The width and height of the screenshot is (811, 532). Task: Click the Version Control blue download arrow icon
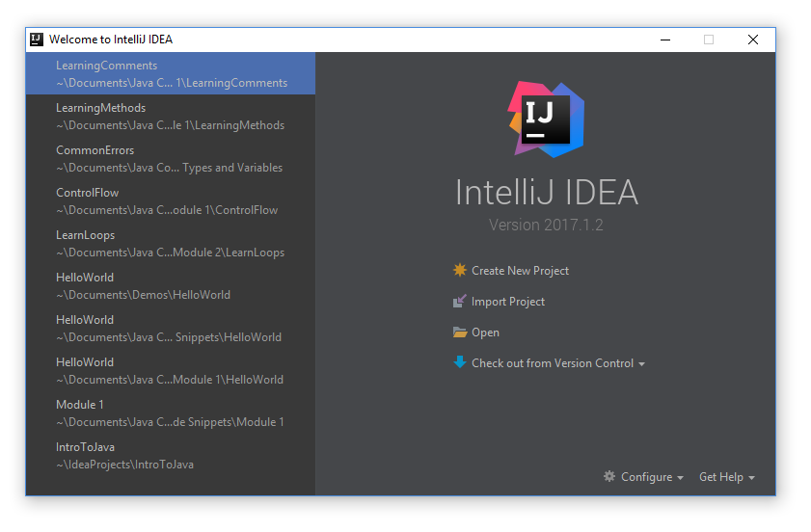tap(459, 362)
